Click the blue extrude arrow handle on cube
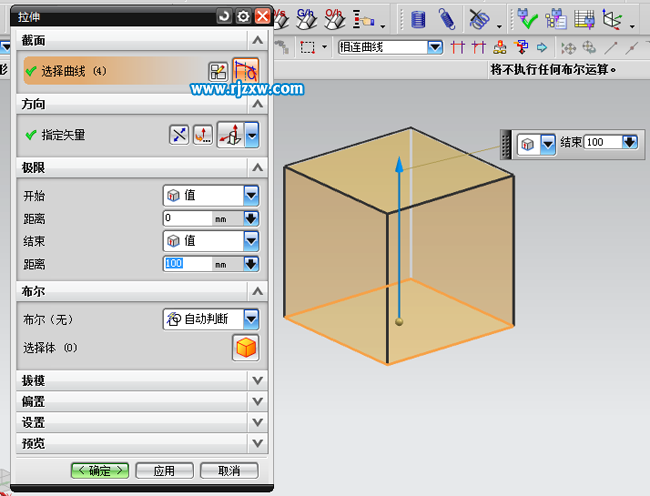 click(x=399, y=165)
